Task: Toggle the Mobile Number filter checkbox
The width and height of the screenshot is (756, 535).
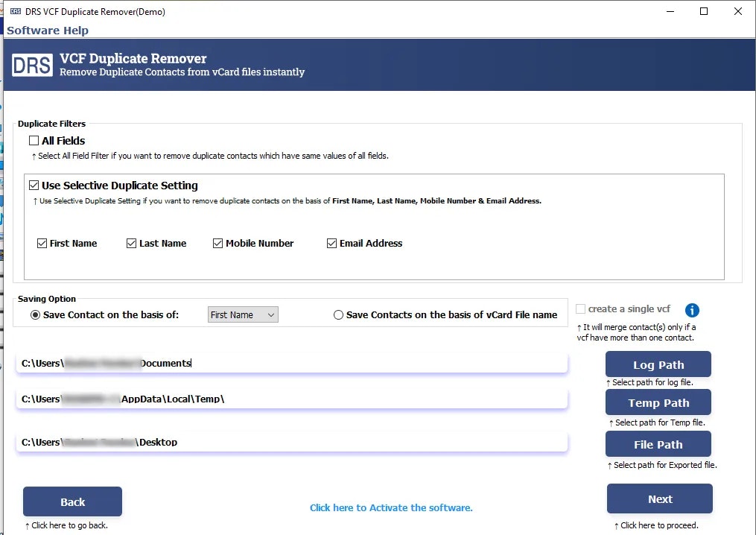Action: (x=218, y=243)
